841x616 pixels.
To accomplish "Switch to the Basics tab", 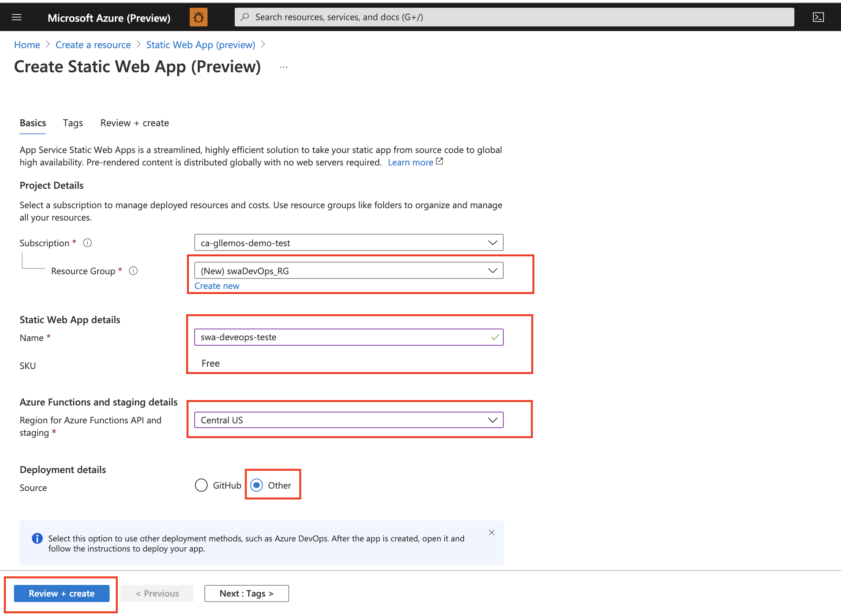I will [33, 123].
